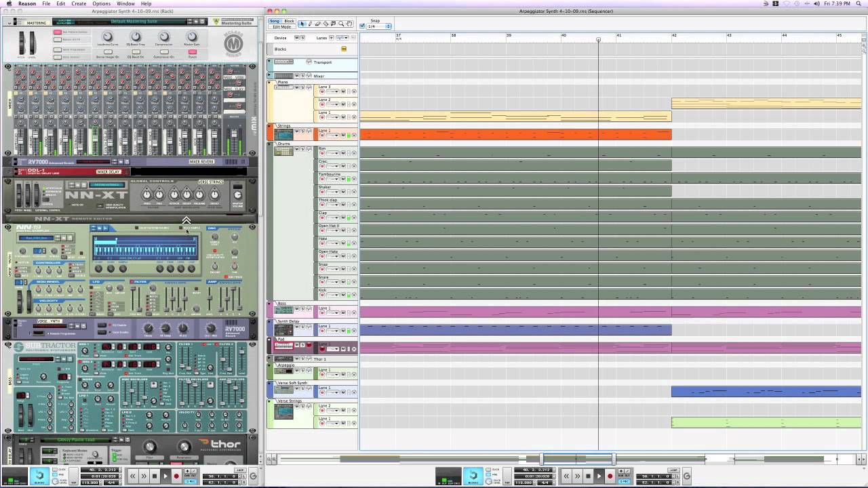868x488 pixels.
Task: Click the orange Strings clip in arrangement
Action: (x=515, y=134)
